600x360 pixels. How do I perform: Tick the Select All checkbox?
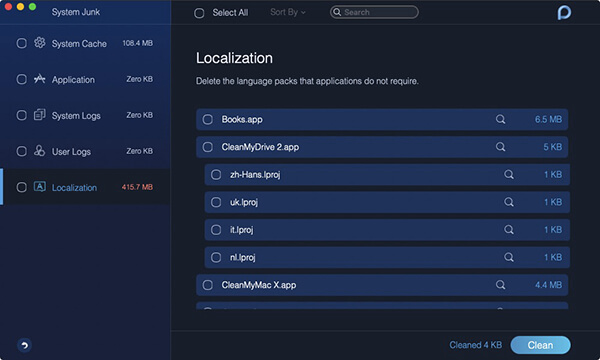point(199,13)
